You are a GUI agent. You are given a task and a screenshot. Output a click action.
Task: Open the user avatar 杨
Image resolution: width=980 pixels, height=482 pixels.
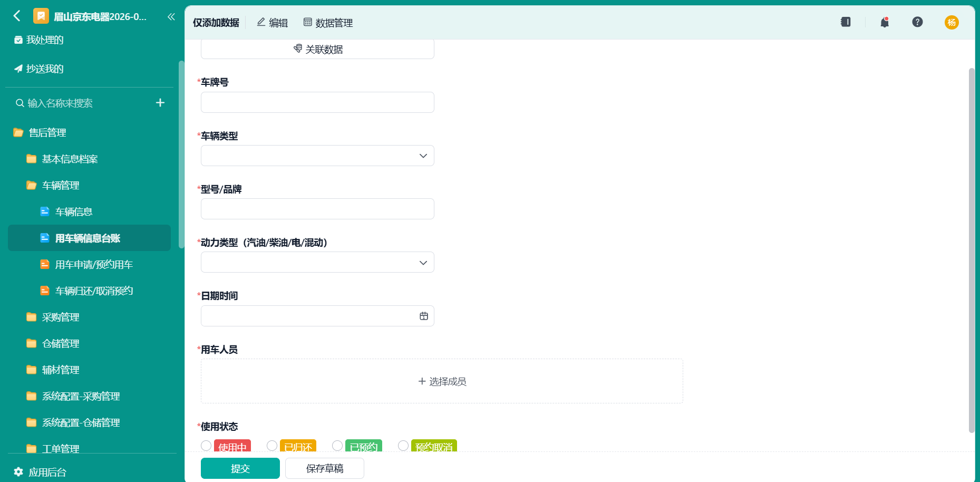tap(952, 22)
